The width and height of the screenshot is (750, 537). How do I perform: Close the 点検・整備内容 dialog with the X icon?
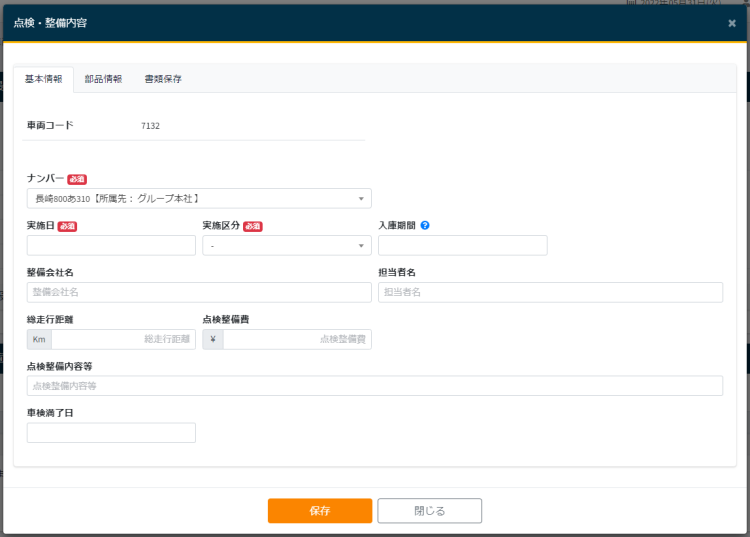pos(731,23)
